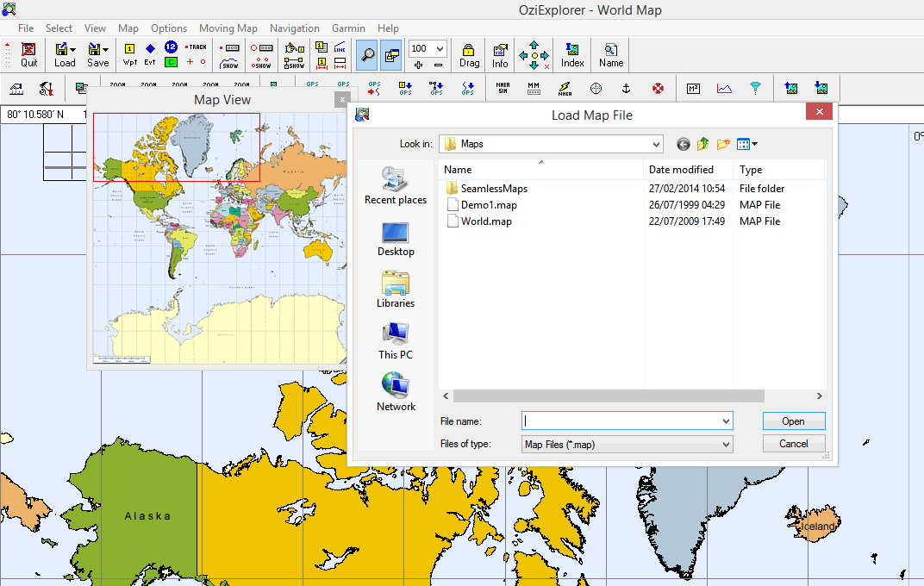Image resolution: width=924 pixels, height=586 pixels.
Task: Toggle the Drag lock tool
Action: (469, 55)
